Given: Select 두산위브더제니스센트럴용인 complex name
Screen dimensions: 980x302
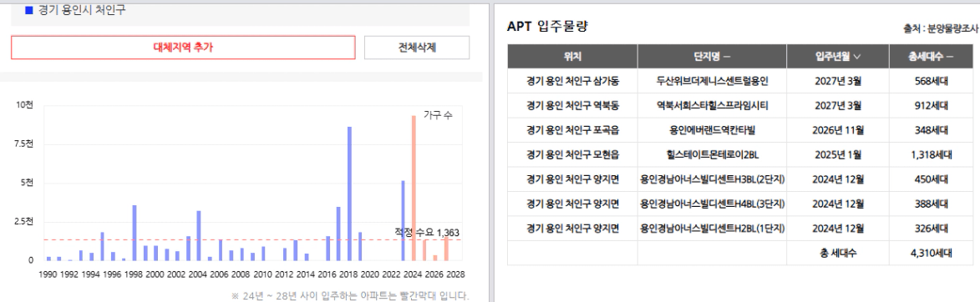Looking at the screenshot, I should coord(712,81).
